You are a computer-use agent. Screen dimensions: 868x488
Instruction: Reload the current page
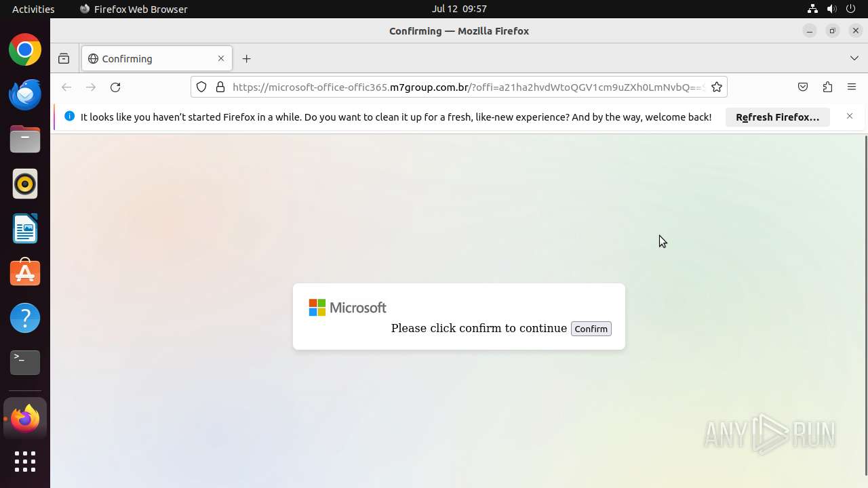115,87
